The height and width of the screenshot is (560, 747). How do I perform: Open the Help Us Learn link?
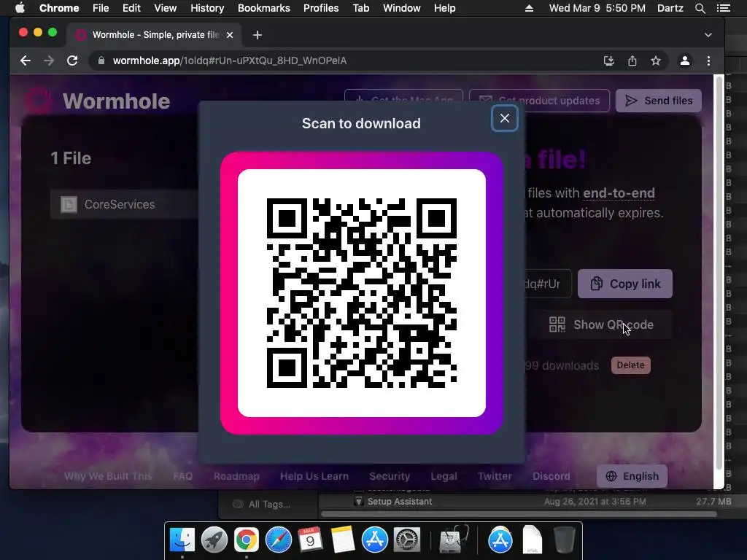pos(314,476)
